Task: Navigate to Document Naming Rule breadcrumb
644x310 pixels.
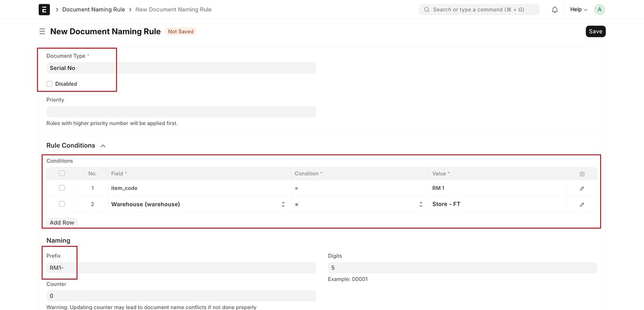Action: coord(93,9)
